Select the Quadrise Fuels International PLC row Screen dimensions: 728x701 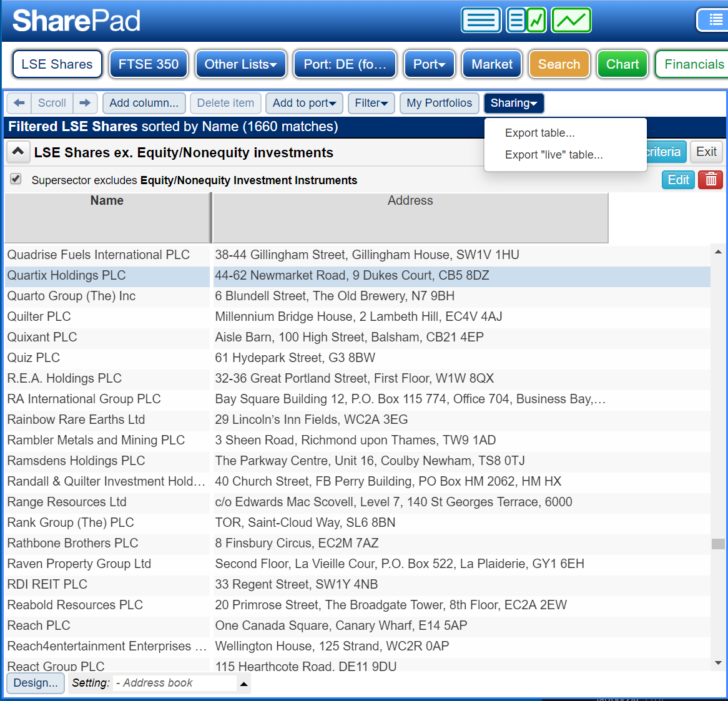(x=358, y=255)
